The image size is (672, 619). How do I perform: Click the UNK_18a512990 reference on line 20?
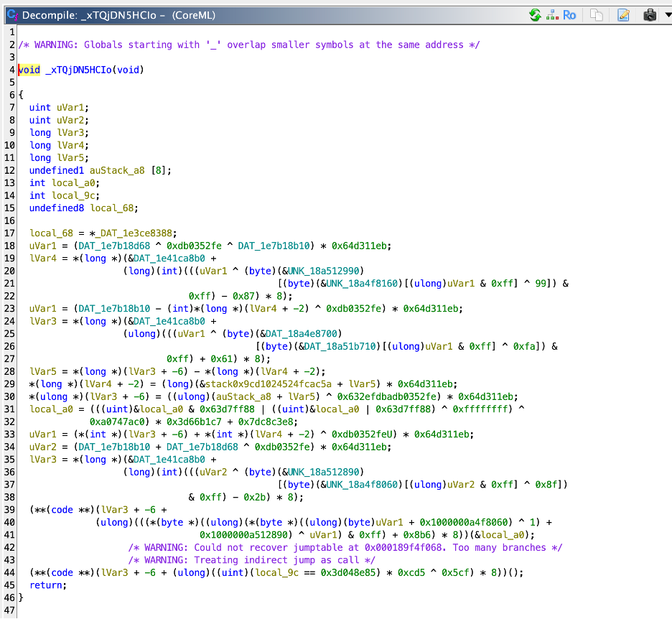pos(326,270)
